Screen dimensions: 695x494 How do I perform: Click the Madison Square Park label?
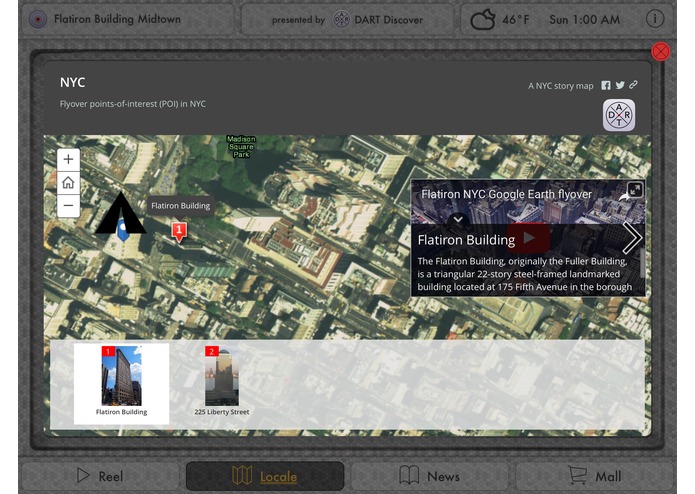coord(241,147)
